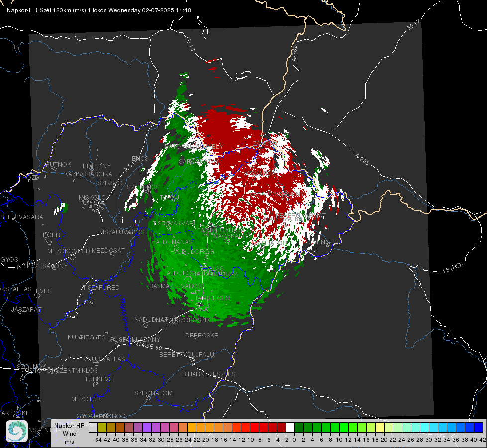Click the TISZAFÜRED town label
This screenshot has width=487, height=448.
point(101,288)
